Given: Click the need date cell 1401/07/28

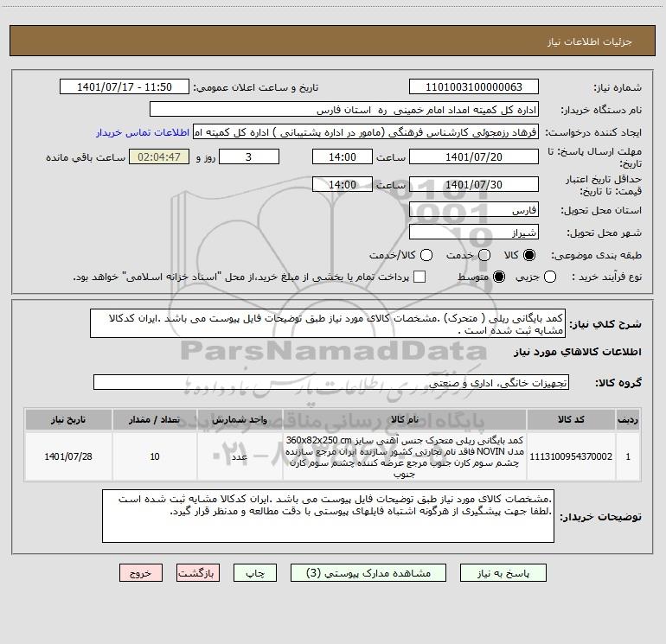Looking at the screenshot, I should tap(68, 456).
